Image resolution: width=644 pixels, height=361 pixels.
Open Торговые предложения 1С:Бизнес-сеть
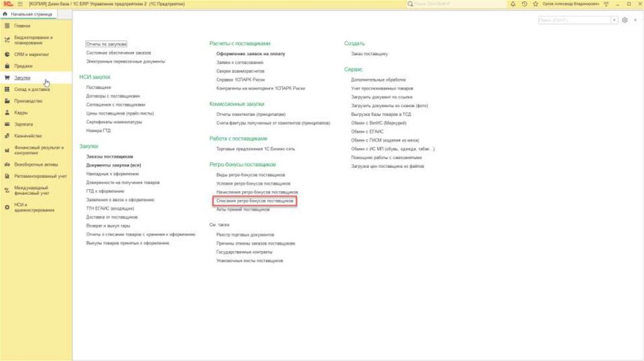pos(255,148)
